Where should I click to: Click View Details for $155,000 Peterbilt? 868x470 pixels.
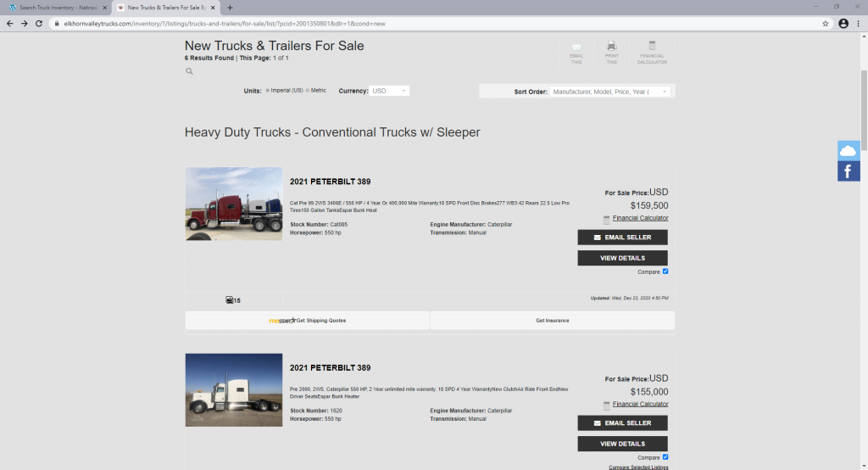click(622, 444)
